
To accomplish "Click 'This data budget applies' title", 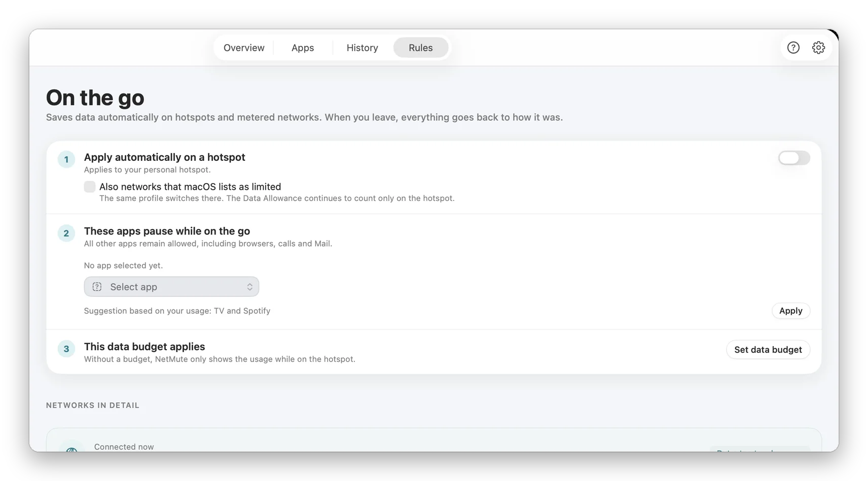I will 144,347.
